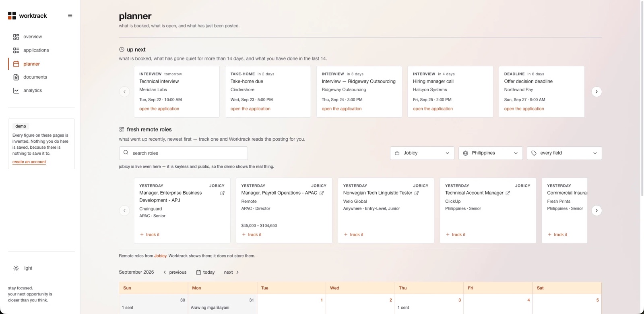Open the every field dropdown
The width and height of the screenshot is (644, 314).
[x=564, y=153]
